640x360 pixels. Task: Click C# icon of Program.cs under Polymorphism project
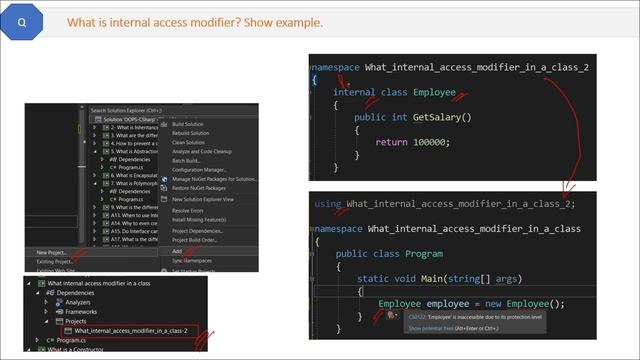(x=113, y=199)
